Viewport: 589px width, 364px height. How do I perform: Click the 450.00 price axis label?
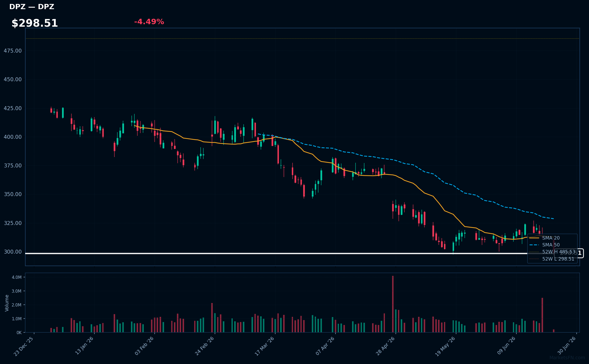[13, 79]
